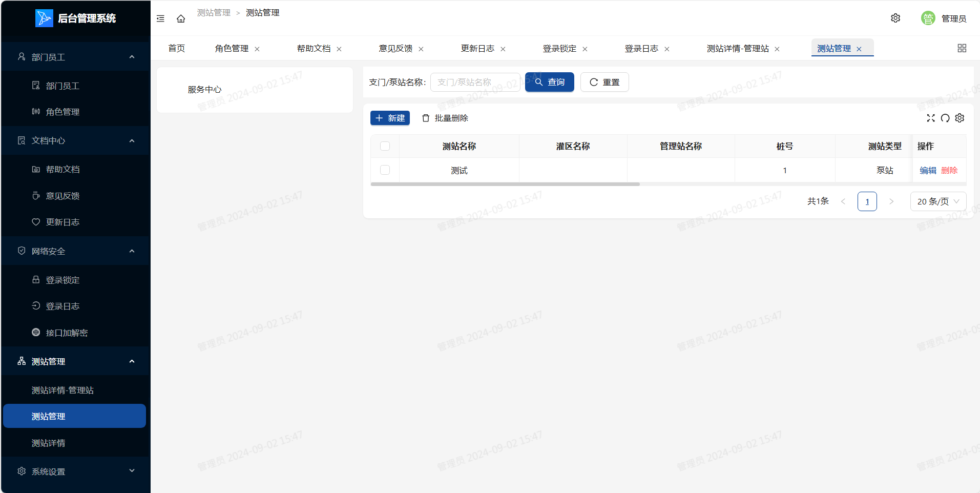Switch to the 首页 tab
980x493 pixels.
click(177, 48)
